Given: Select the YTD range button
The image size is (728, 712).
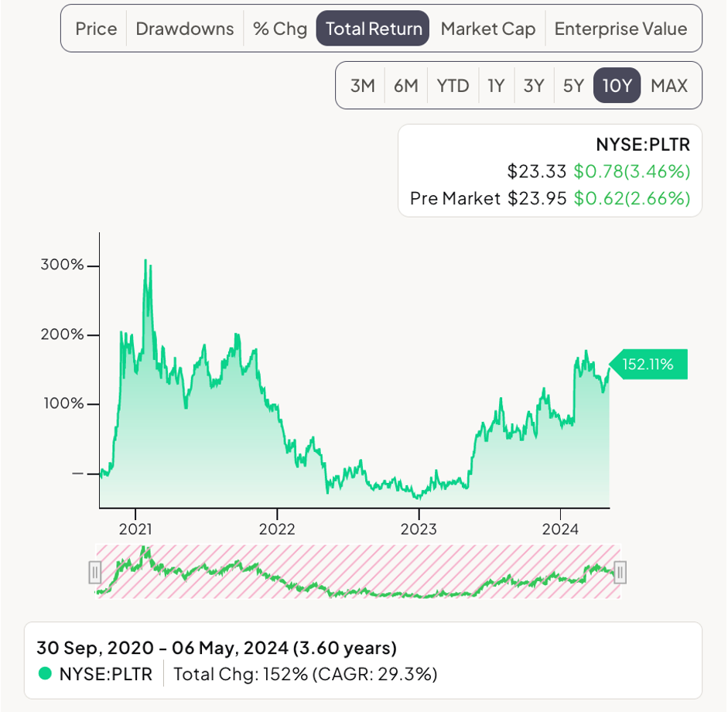Looking at the screenshot, I should (x=453, y=85).
